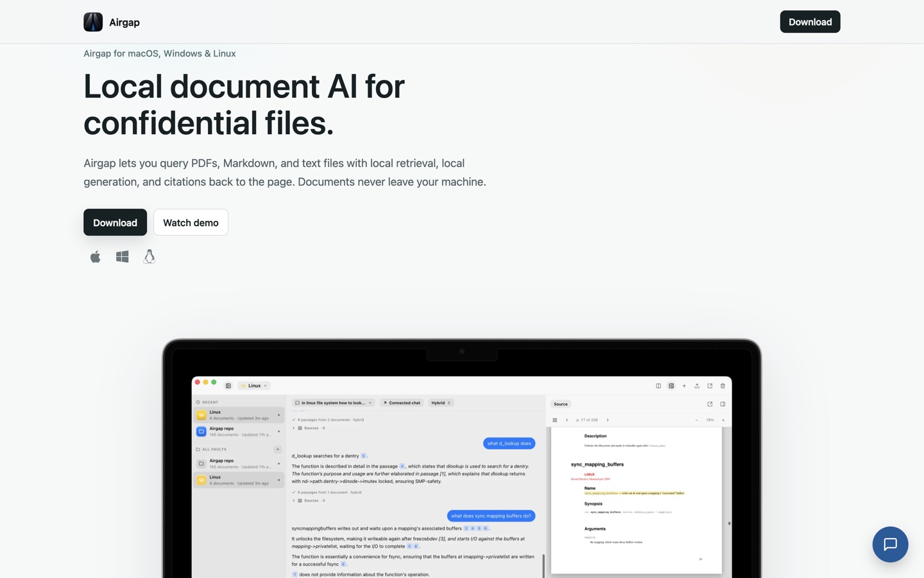Click the trash delete icon in the app toolbar
924x578 pixels.
(x=723, y=386)
